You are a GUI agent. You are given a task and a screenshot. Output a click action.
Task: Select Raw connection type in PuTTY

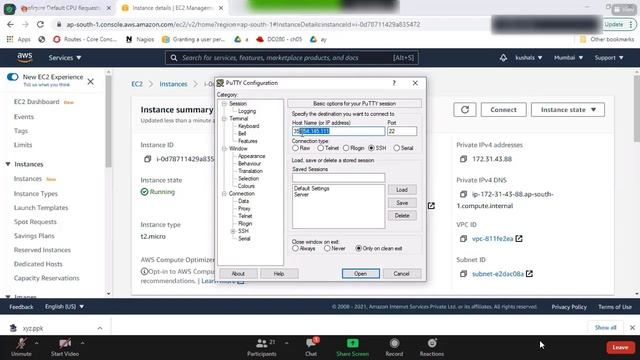295,148
